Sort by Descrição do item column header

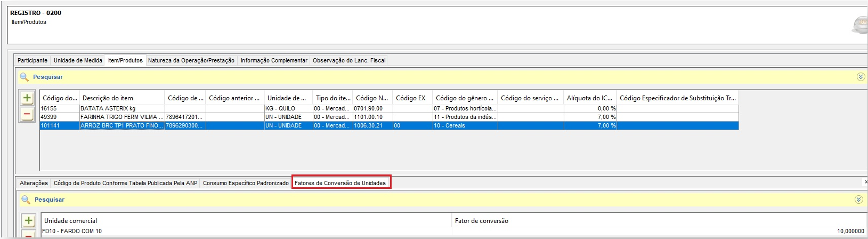[x=121, y=98]
